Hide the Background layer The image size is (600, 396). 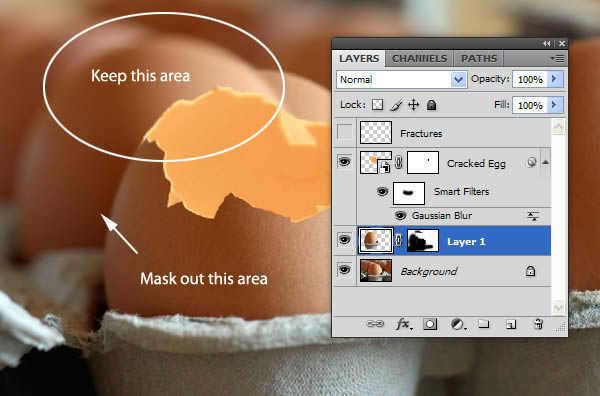(x=345, y=270)
